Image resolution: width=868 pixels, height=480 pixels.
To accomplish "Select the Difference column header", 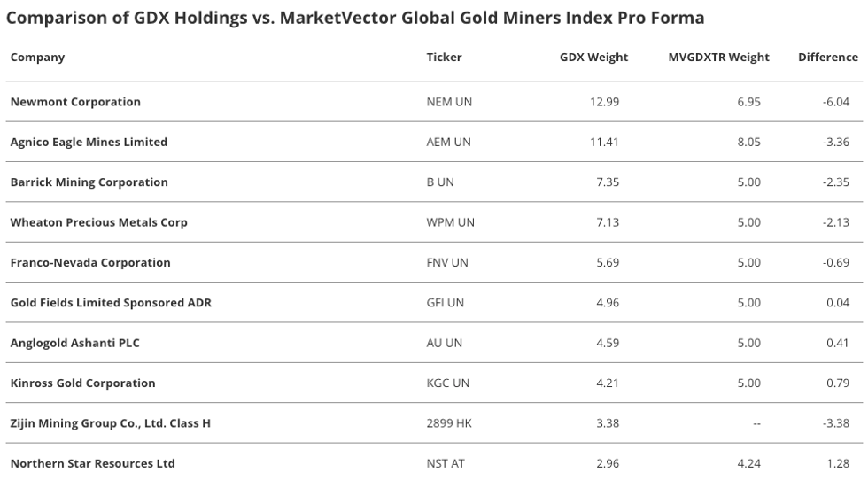I will (827, 58).
